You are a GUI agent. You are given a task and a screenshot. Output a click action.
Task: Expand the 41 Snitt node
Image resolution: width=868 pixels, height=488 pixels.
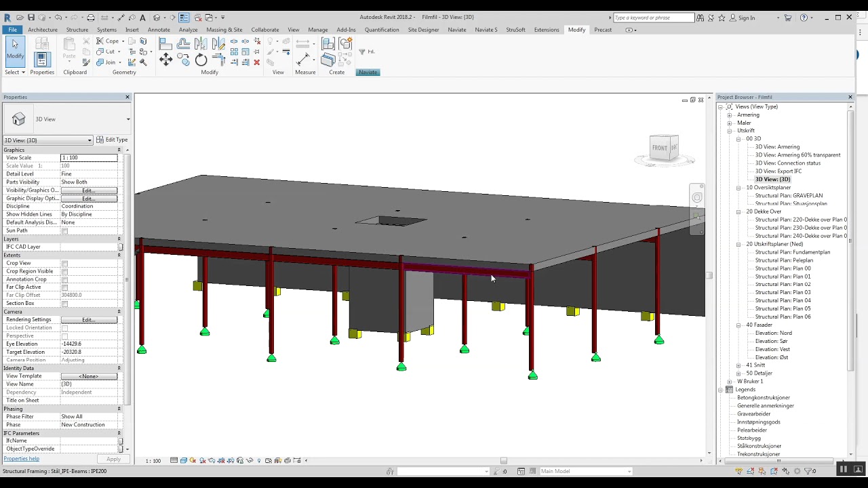(x=738, y=365)
